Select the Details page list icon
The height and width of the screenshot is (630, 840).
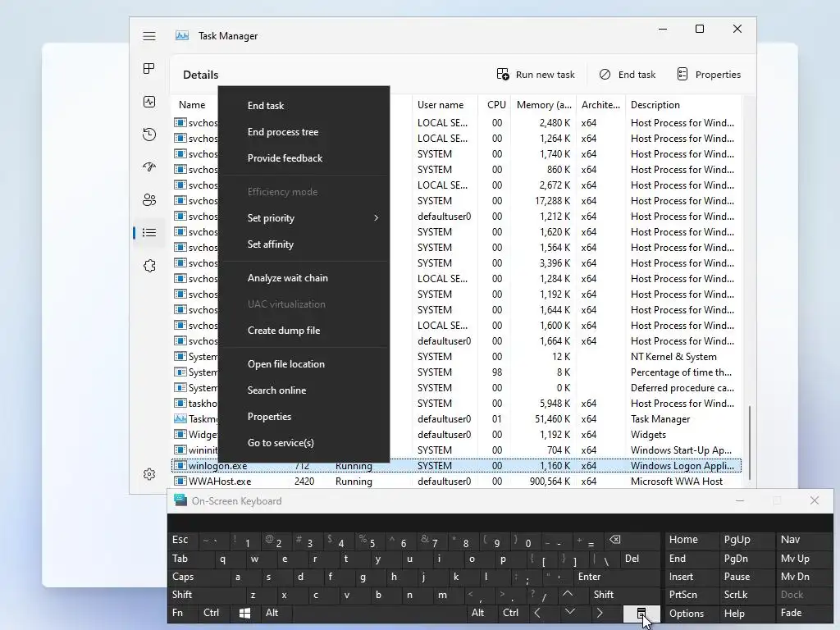click(x=149, y=232)
